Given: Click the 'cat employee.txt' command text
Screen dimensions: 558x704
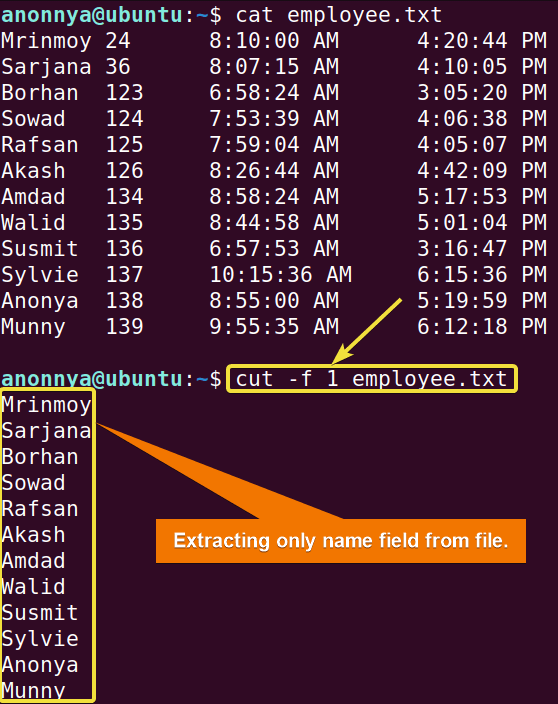Looking at the screenshot, I should tap(339, 15).
